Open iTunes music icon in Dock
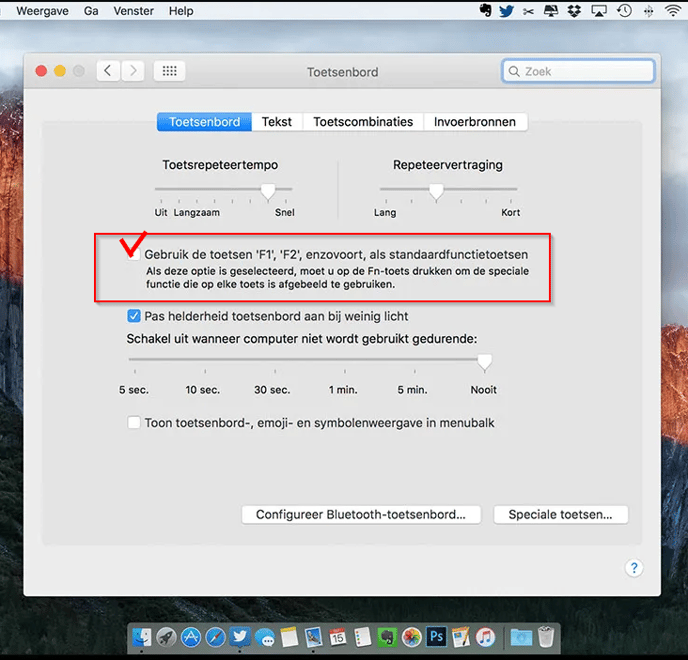 pos(485,637)
